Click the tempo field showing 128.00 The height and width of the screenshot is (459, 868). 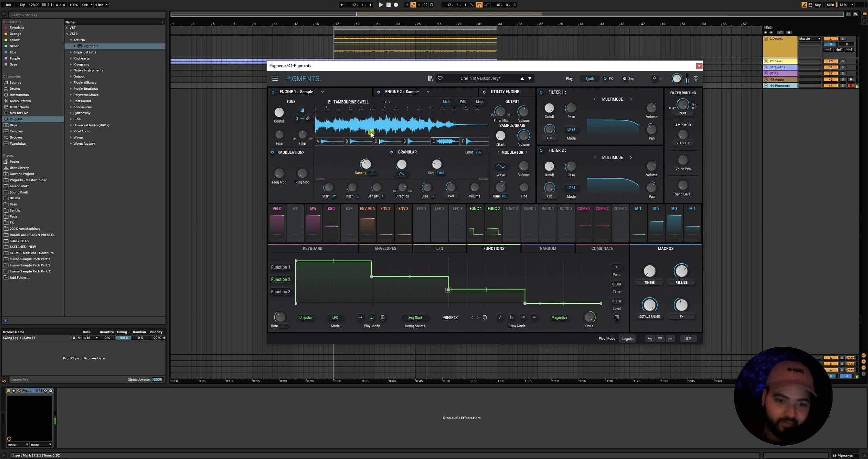click(34, 5)
